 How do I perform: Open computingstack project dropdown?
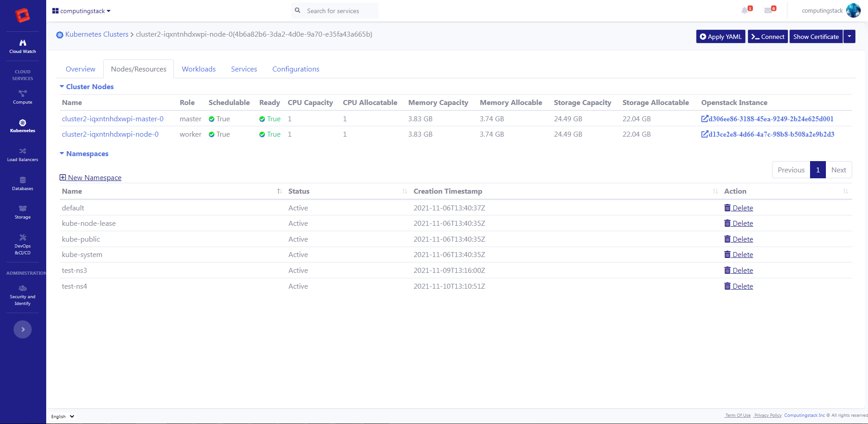82,11
